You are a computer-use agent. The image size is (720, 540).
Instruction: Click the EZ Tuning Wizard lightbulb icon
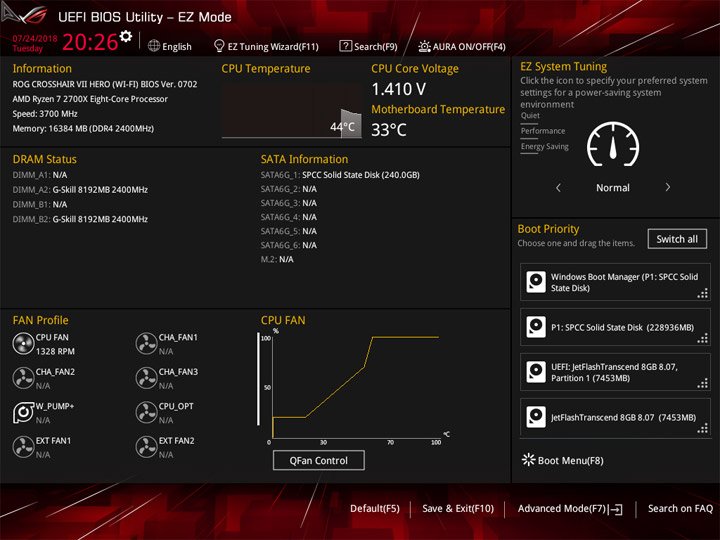[219, 46]
